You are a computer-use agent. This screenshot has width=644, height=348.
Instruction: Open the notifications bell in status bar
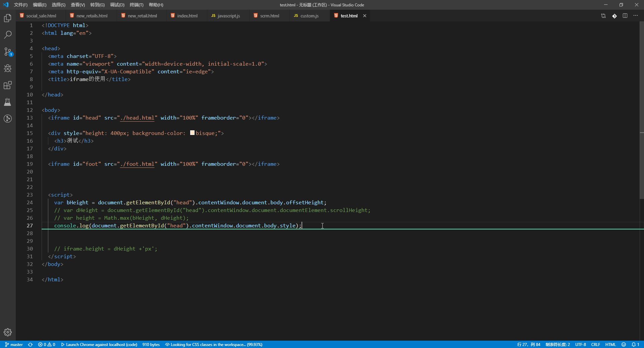click(635, 344)
